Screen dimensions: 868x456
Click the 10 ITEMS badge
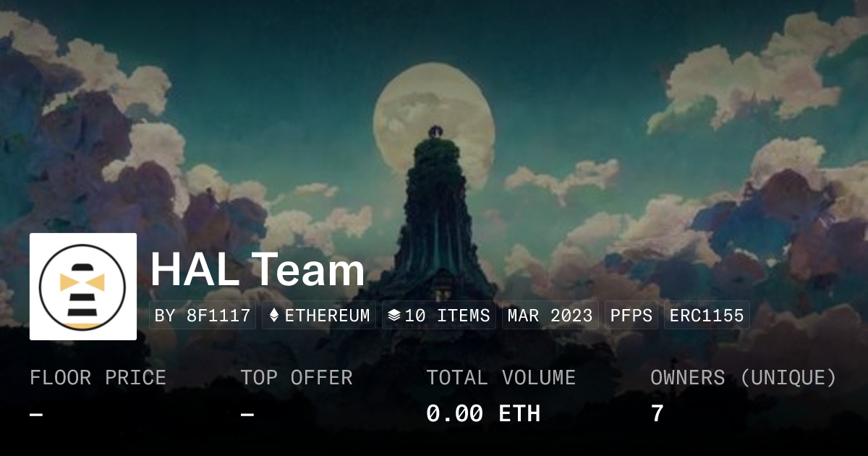pos(439,316)
